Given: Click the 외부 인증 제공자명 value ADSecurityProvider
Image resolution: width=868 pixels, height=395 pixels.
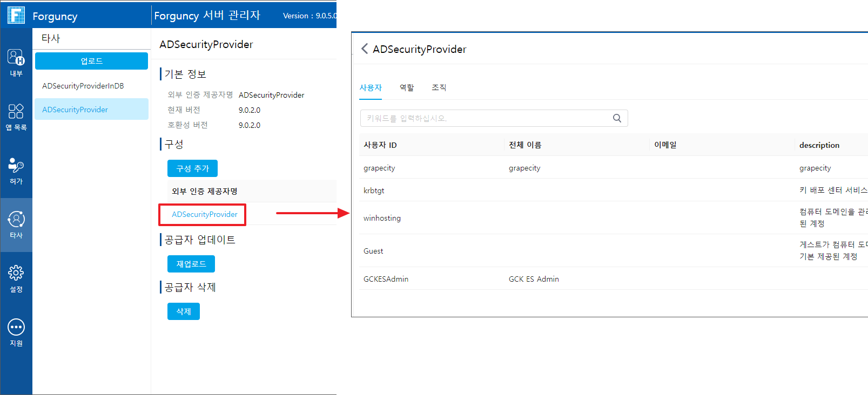Looking at the screenshot, I should 271,95.
